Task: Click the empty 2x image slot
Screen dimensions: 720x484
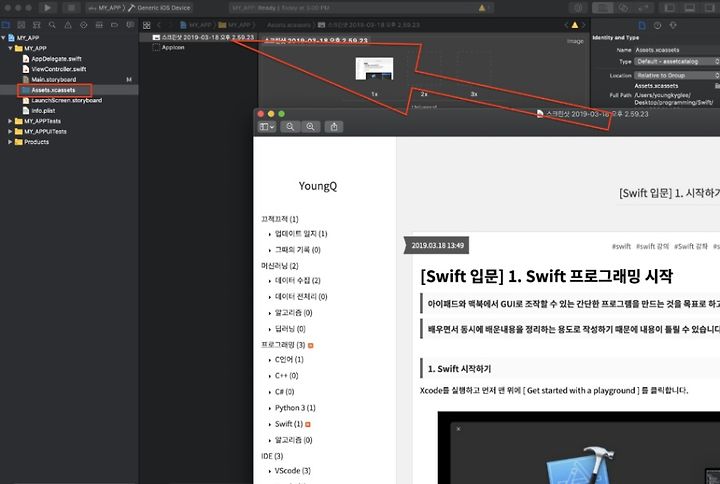Action: click(x=424, y=69)
